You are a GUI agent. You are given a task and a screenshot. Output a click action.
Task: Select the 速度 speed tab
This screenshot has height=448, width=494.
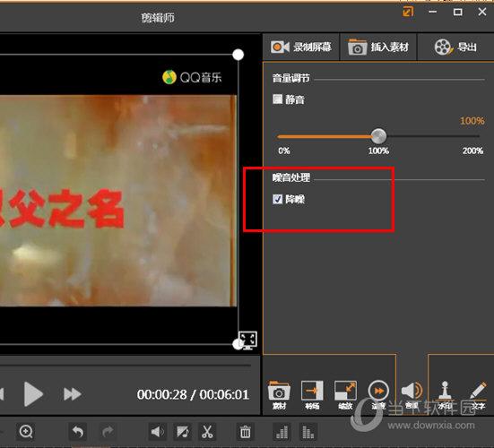(378, 395)
